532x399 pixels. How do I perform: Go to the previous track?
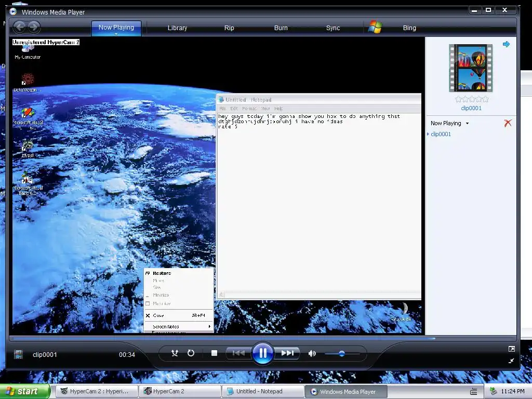point(238,353)
